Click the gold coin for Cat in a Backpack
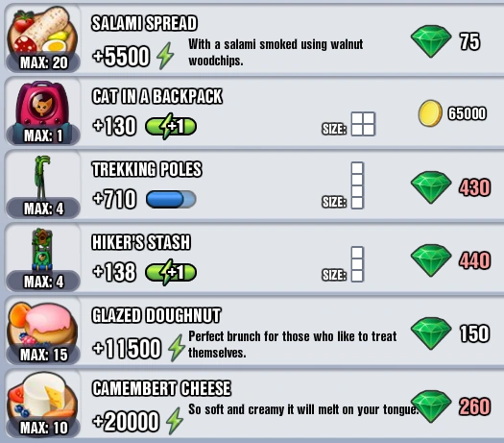 430,113
